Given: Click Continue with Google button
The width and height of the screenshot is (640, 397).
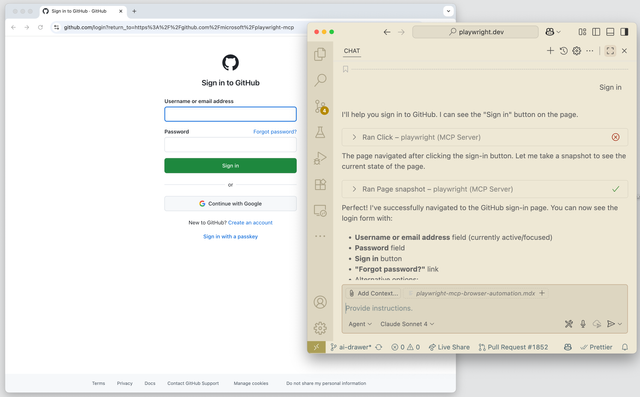Looking at the screenshot, I should (x=230, y=204).
